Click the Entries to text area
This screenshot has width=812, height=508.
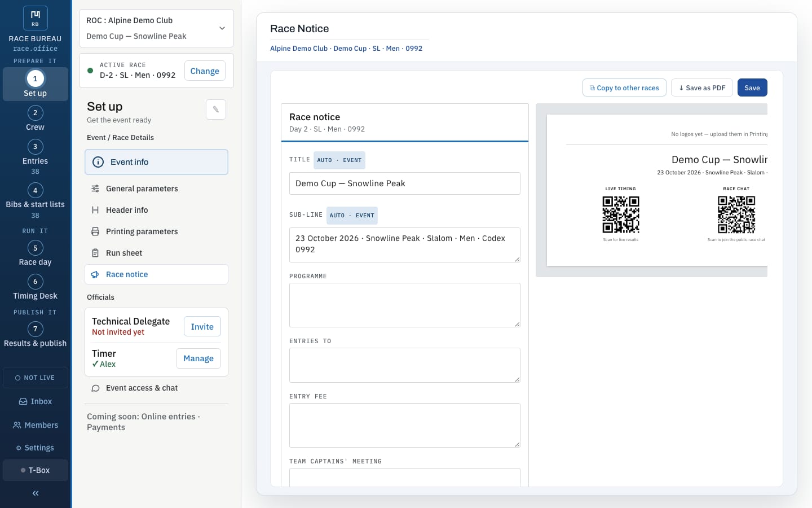(405, 365)
